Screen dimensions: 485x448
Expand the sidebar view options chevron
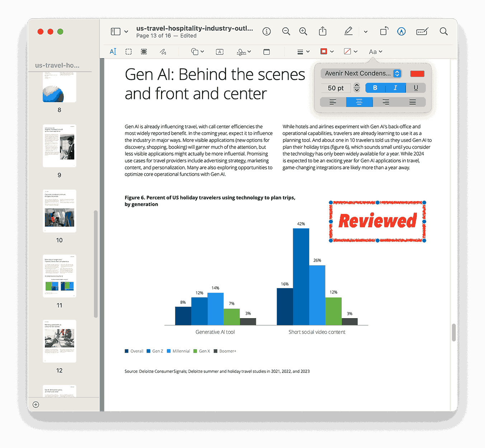126,31
